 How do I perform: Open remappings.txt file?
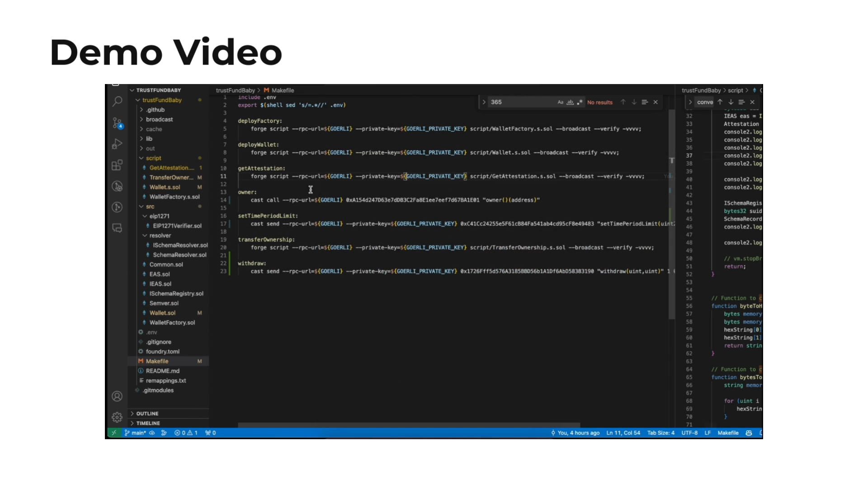(x=168, y=380)
